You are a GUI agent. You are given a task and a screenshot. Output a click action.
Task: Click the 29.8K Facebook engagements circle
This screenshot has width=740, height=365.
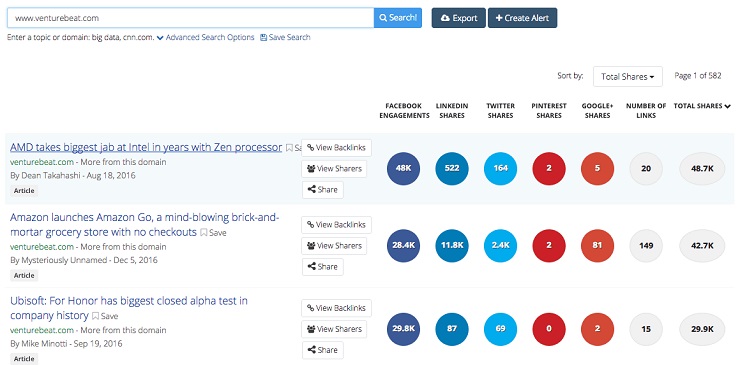pyautogui.click(x=403, y=329)
